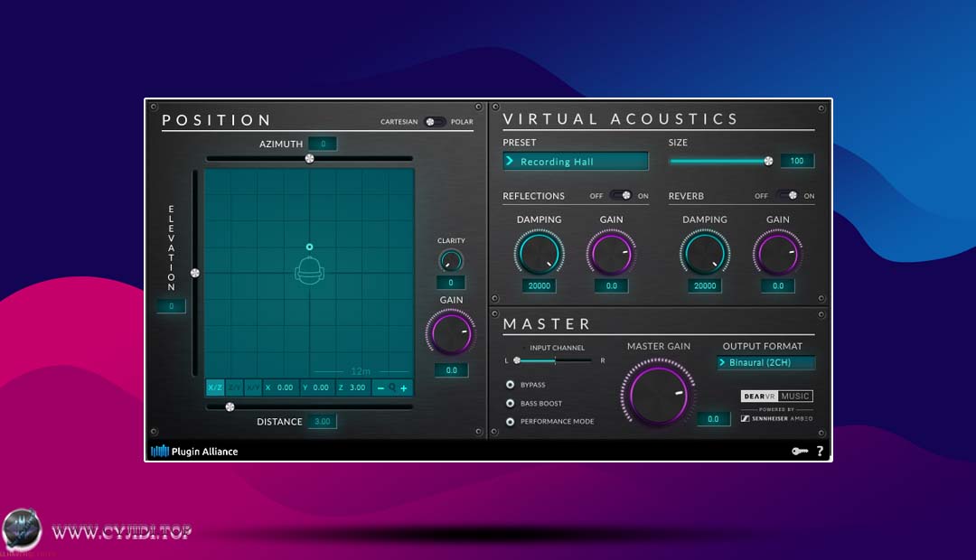
Task: Click the Z coordinate field 3.00
Action: tap(353, 387)
